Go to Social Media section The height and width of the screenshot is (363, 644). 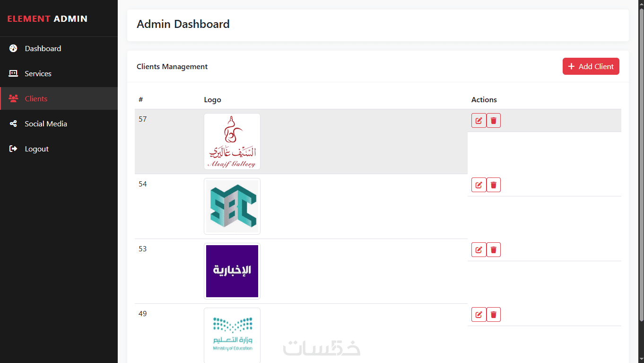pyautogui.click(x=59, y=124)
